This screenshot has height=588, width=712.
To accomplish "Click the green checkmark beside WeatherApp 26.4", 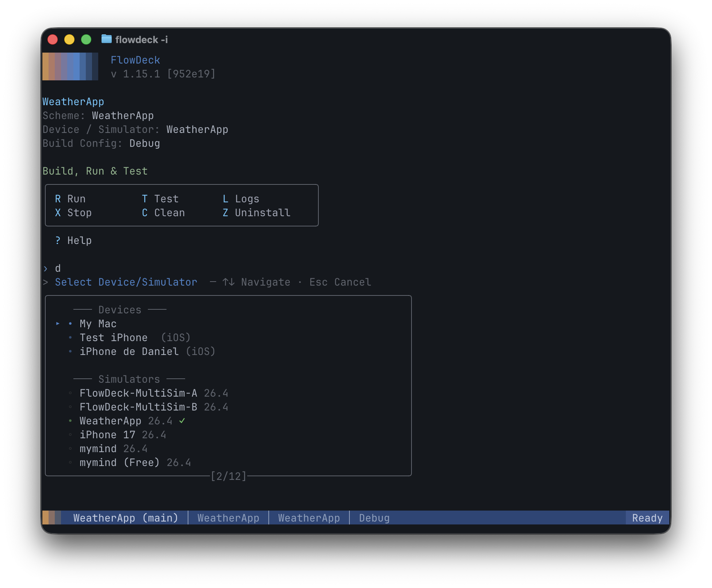I will tap(182, 421).
